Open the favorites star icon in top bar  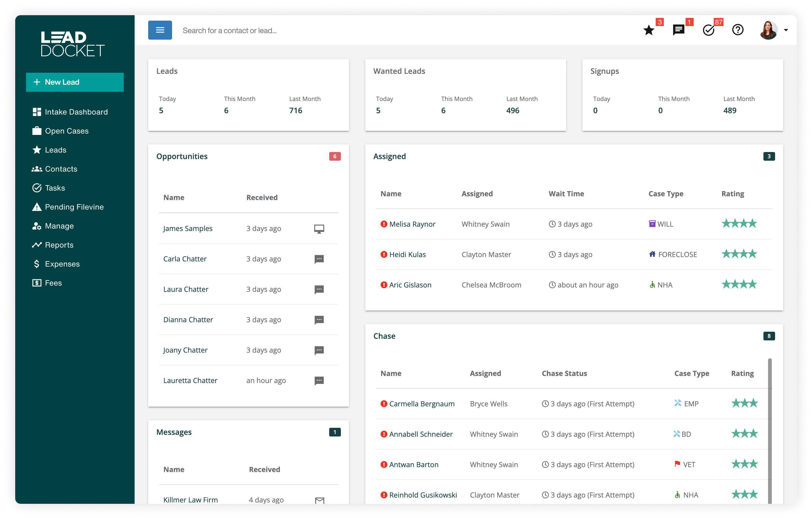click(648, 30)
